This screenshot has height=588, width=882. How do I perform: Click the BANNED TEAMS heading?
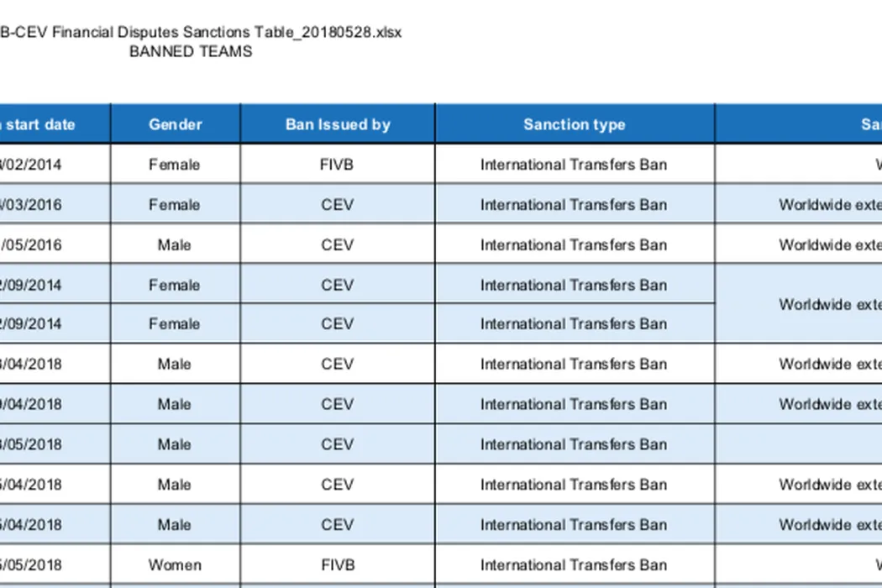click(191, 51)
